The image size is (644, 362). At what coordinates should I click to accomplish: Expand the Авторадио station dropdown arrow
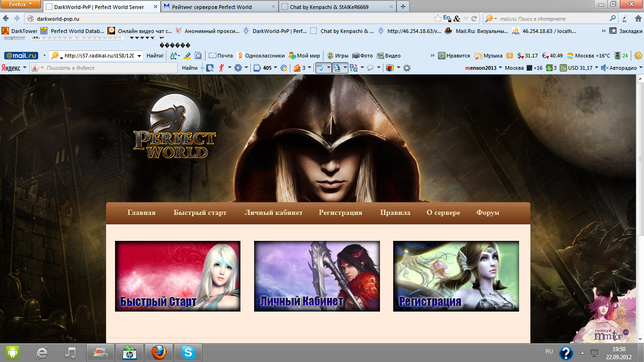click(x=641, y=68)
